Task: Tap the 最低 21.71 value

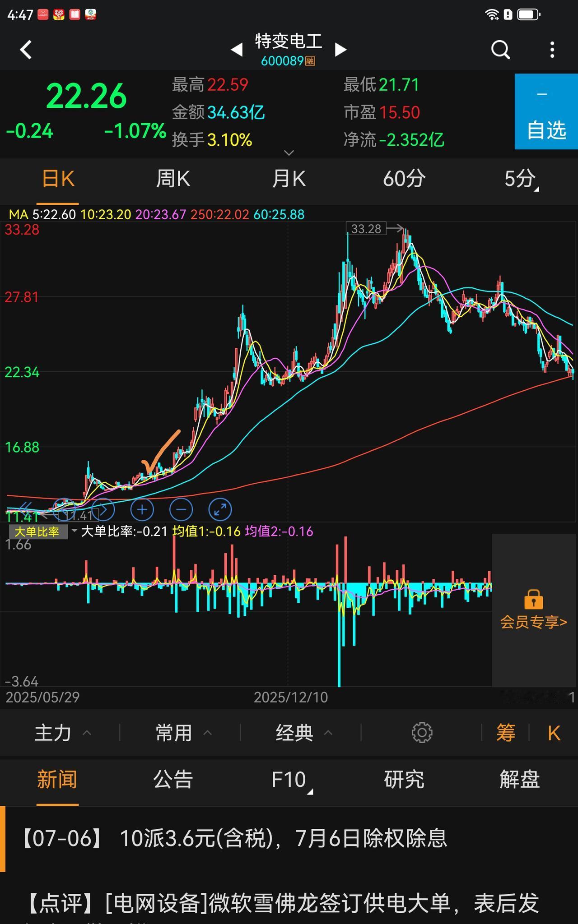Action: pyautogui.click(x=399, y=85)
